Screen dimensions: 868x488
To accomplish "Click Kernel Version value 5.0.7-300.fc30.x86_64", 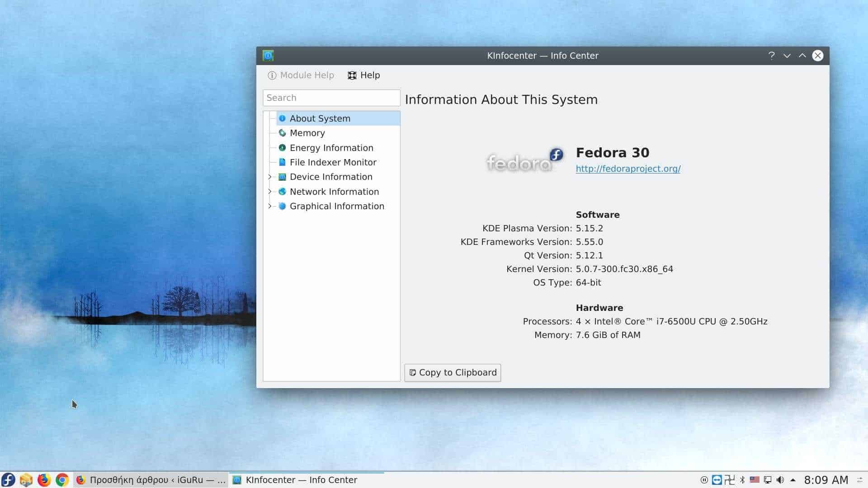I will click(624, 269).
